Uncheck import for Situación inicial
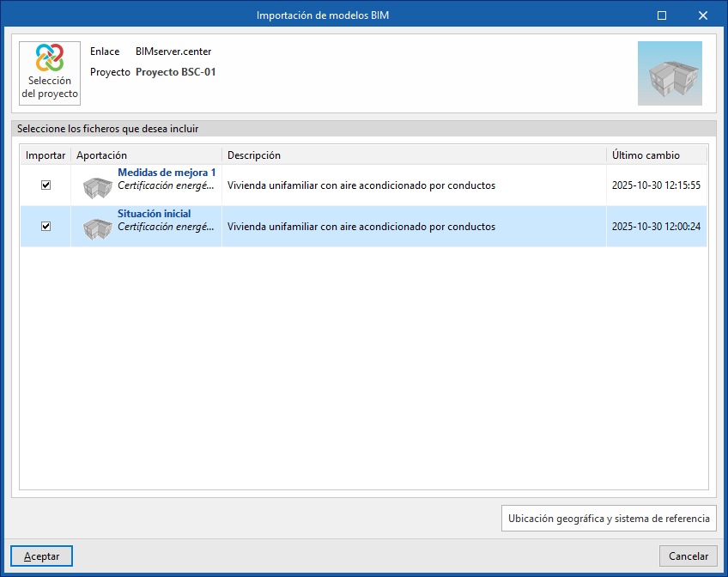728x577 pixels. 46,226
